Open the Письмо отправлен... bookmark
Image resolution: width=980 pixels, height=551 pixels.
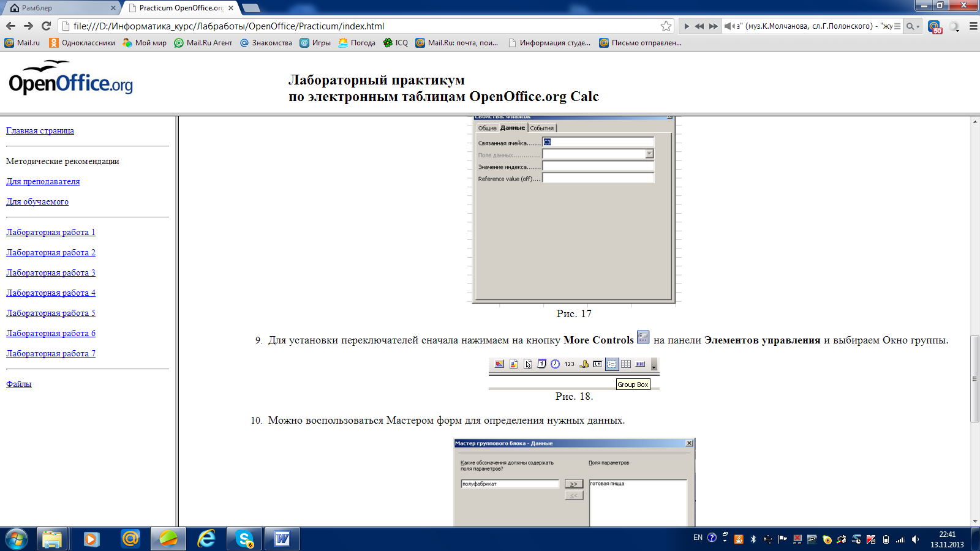coord(640,43)
